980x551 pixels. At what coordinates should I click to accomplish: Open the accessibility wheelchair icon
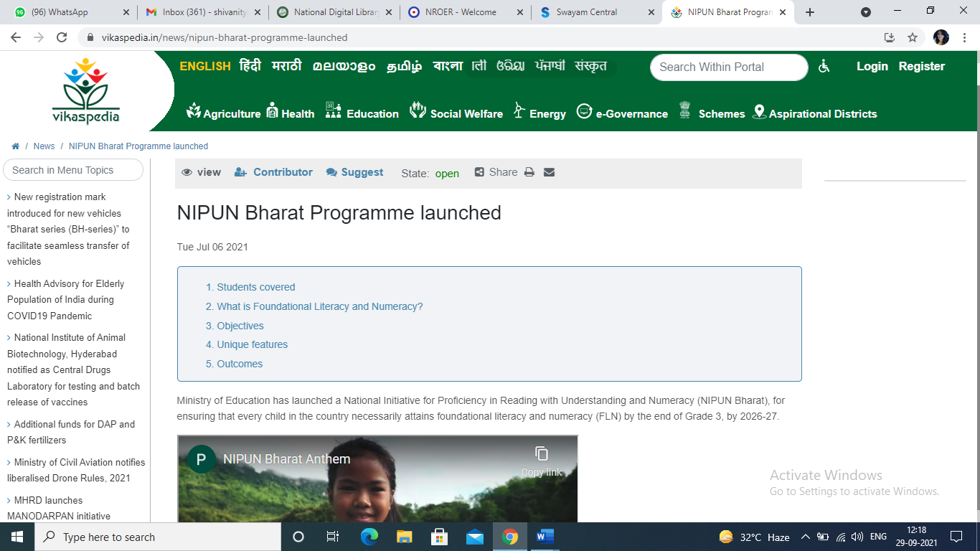click(x=824, y=66)
